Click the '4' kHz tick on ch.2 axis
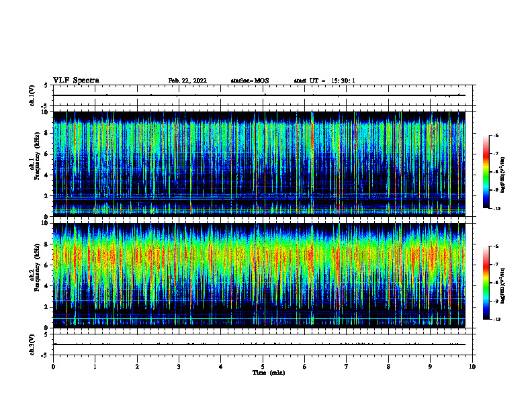The image size is (532, 411). pyautogui.click(x=47, y=286)
